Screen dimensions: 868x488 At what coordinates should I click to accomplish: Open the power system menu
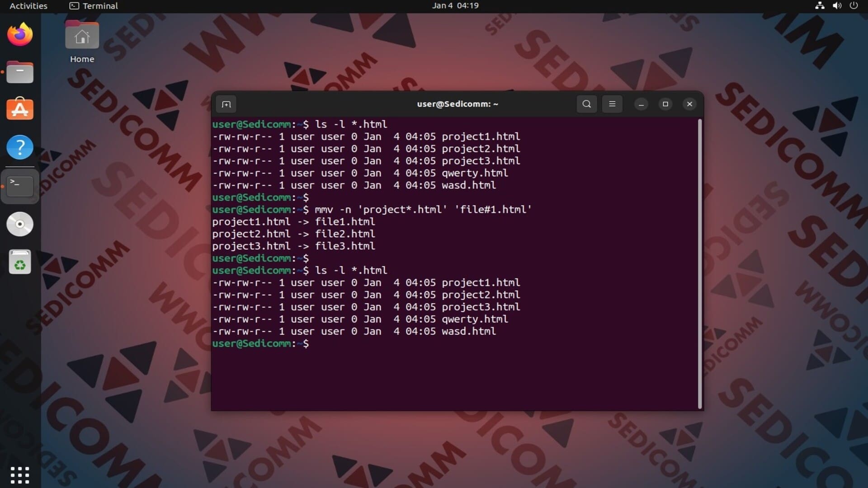854,6
